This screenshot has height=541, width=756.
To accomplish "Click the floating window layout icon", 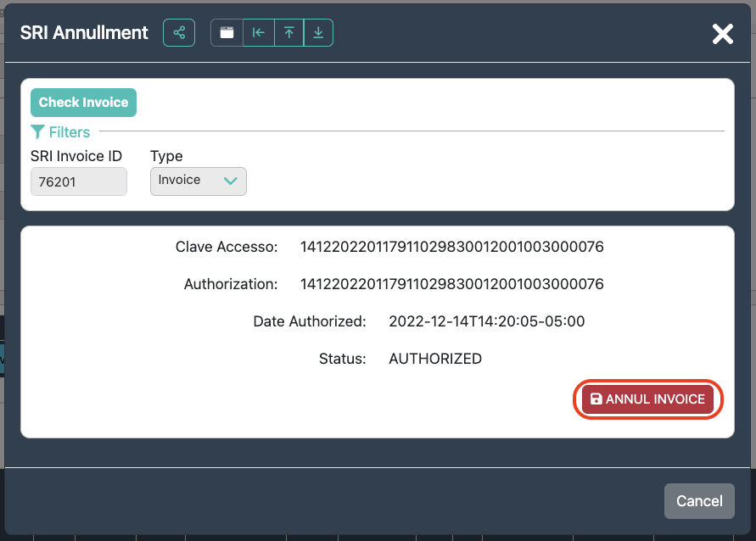I will pyautogui.click(x=227, y=33).
